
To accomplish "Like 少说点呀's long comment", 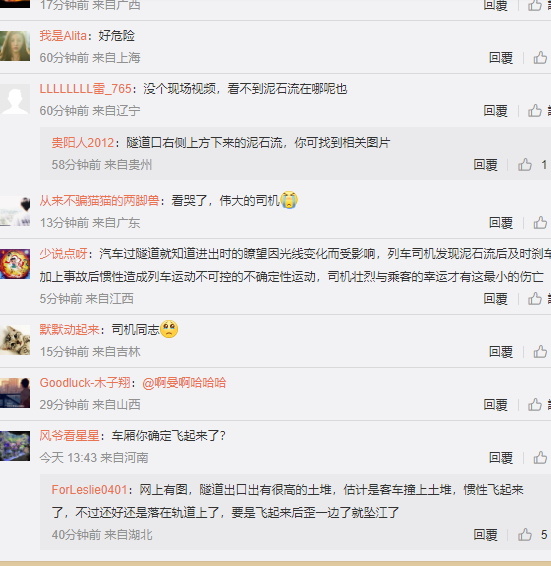I will click(x=535, y=299).
